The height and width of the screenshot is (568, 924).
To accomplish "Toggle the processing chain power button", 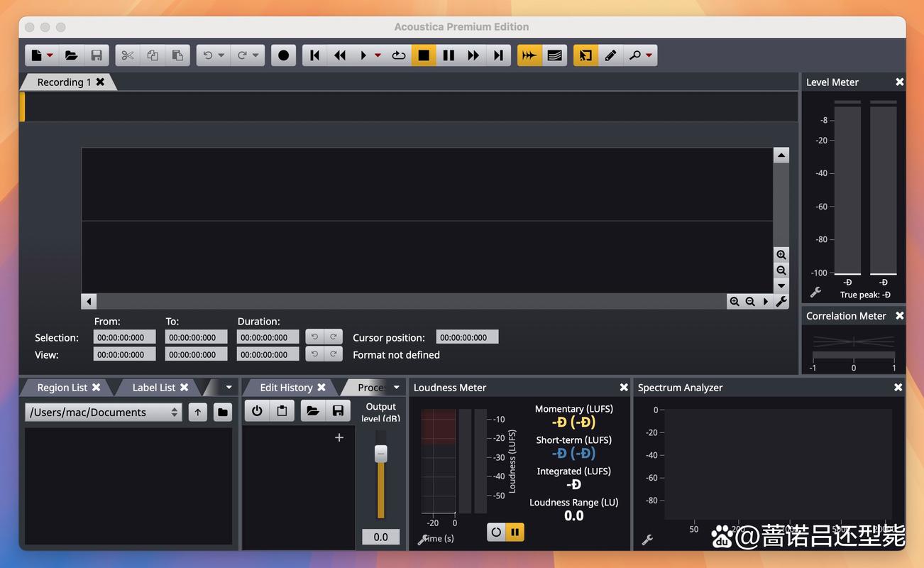I will coord(257,410).
